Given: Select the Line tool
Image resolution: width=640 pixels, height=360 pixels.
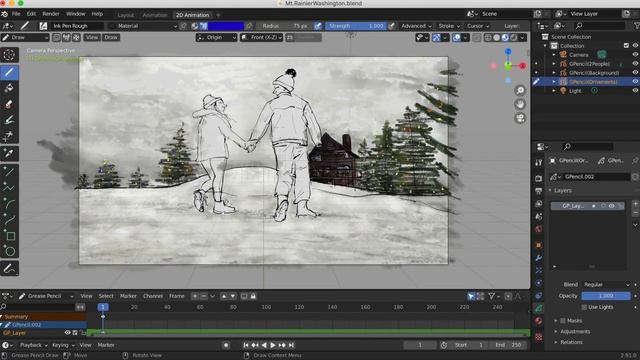Looking at the screenshot, I should (x=9, y=171).
